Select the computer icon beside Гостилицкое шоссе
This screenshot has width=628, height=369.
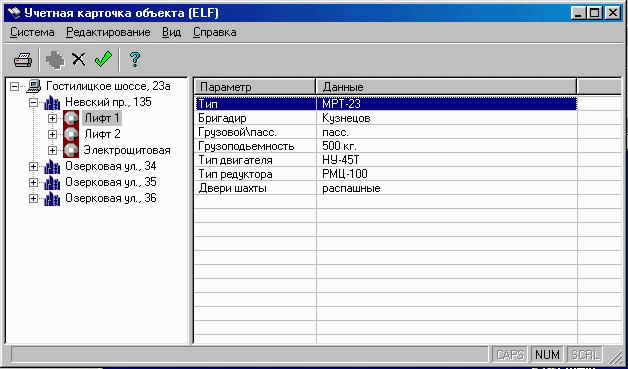click(34, 86)
